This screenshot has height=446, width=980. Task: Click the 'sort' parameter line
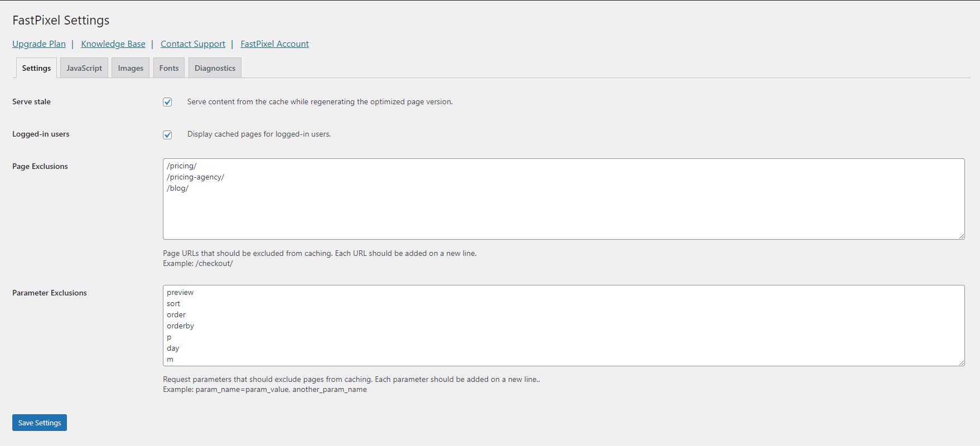coord(173,304)
